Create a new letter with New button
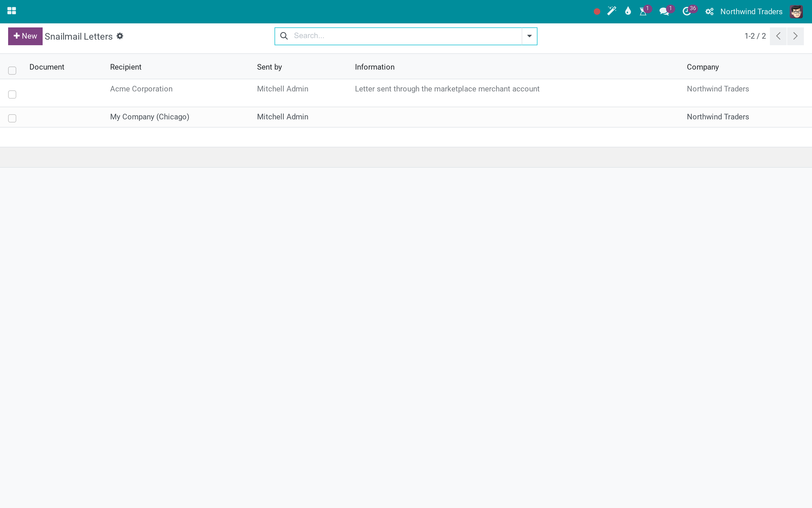 click(x=25, y=36)
